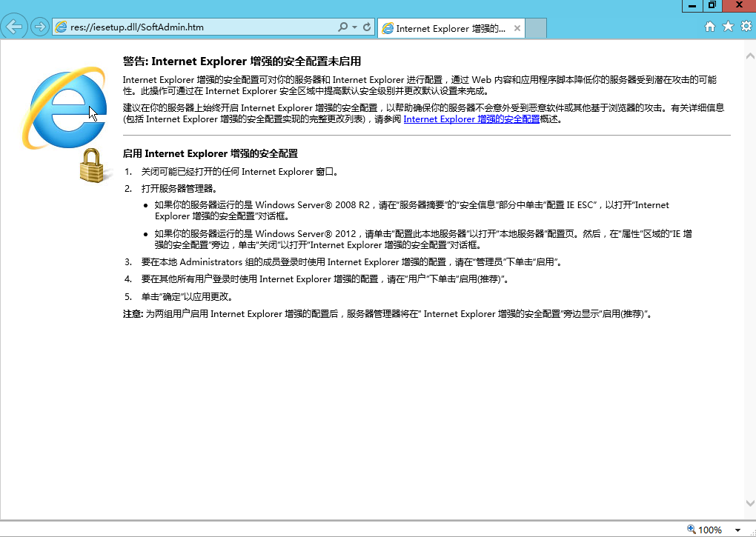Viewport: 756px width, 537px height.
Task: Click step text 打开服务器管理器
Action: coord(179,188)
